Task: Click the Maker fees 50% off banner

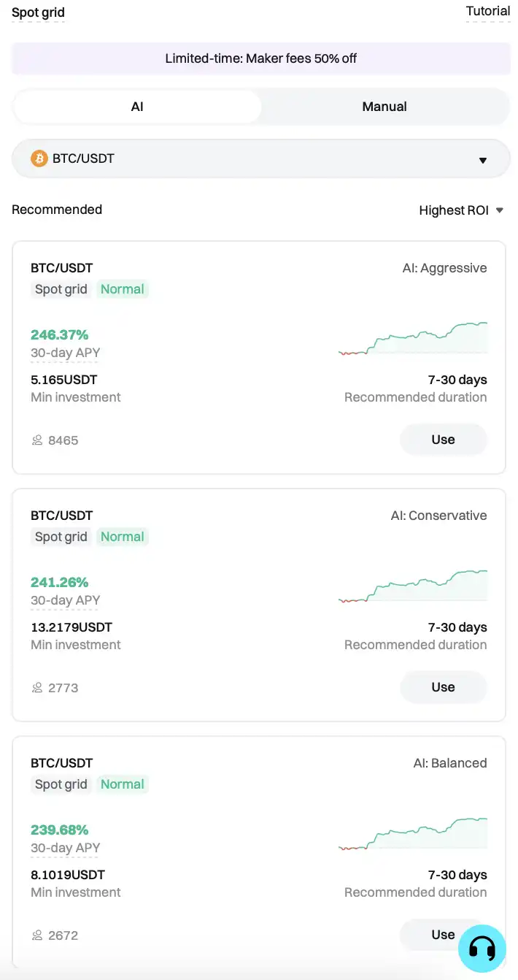Action: tap(260, 58)
